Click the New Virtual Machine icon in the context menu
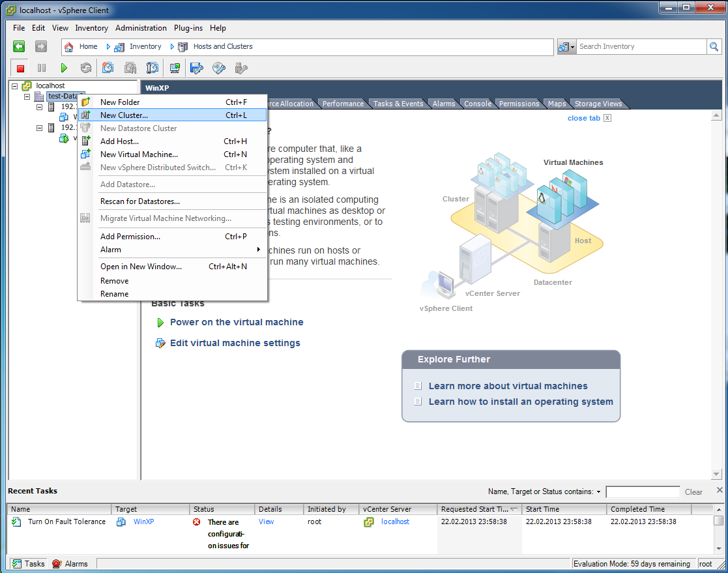728x573 pixels. point(85,154)
